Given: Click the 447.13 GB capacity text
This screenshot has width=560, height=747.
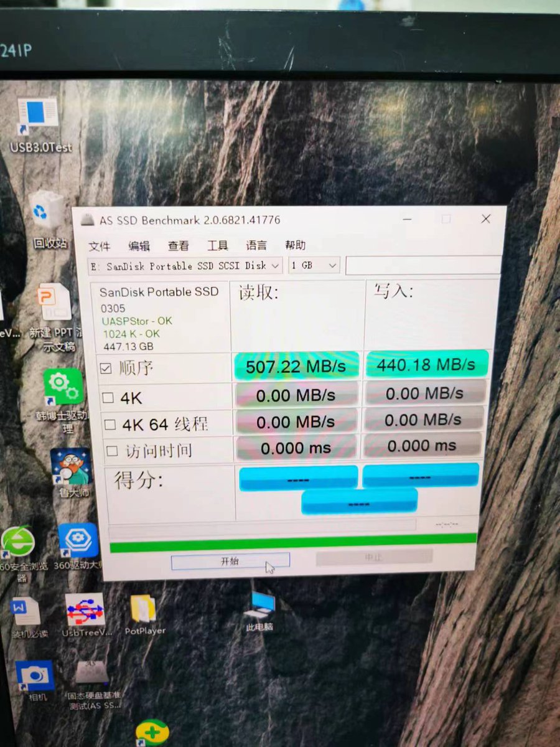Looking at the screenshot, I should click(128, 346).
